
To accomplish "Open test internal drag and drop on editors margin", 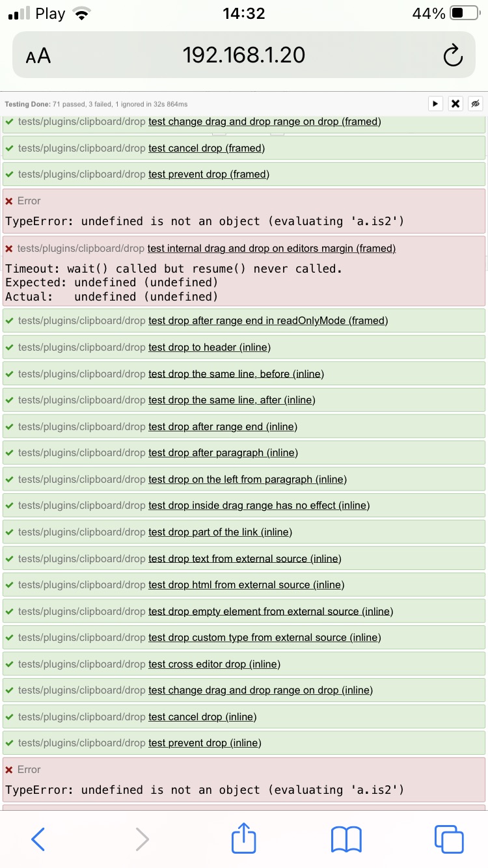I will [272, 248].
